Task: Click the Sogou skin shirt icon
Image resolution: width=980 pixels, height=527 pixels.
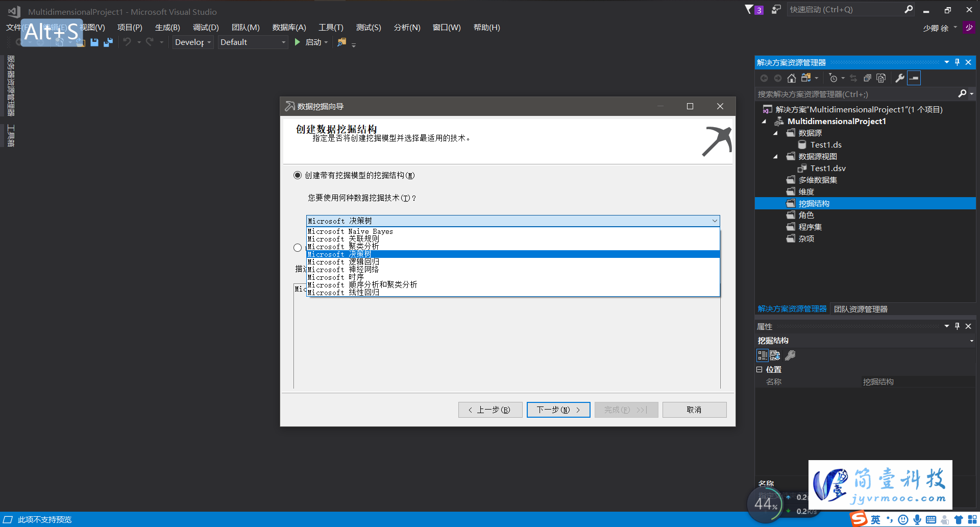Action: tap(959, 520)
